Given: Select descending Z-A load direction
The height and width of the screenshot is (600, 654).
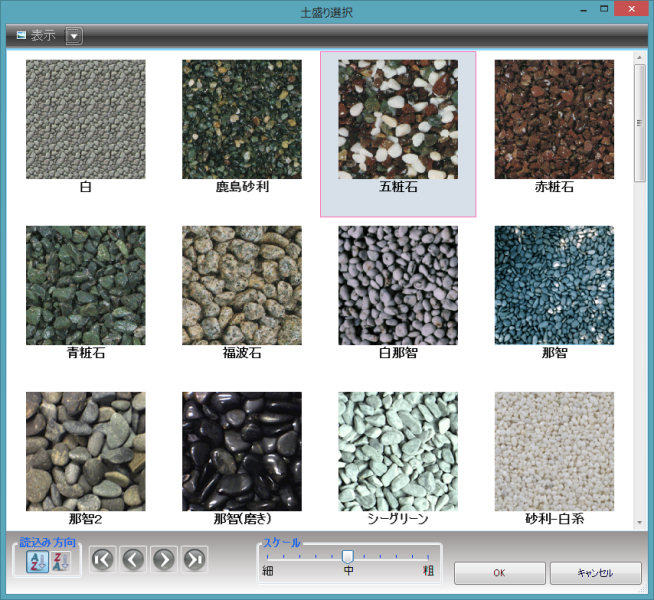Looking at the screenshot, I should click(x=60, y=561).
